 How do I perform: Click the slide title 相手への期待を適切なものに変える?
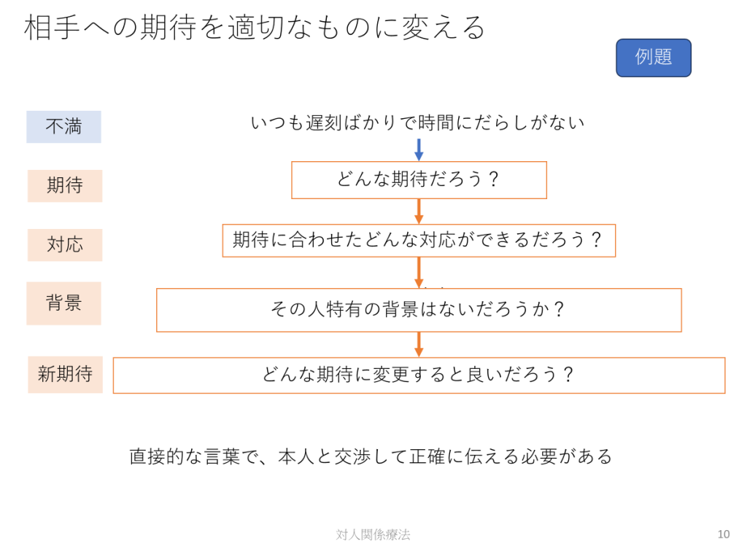click(x=255, y=28)
